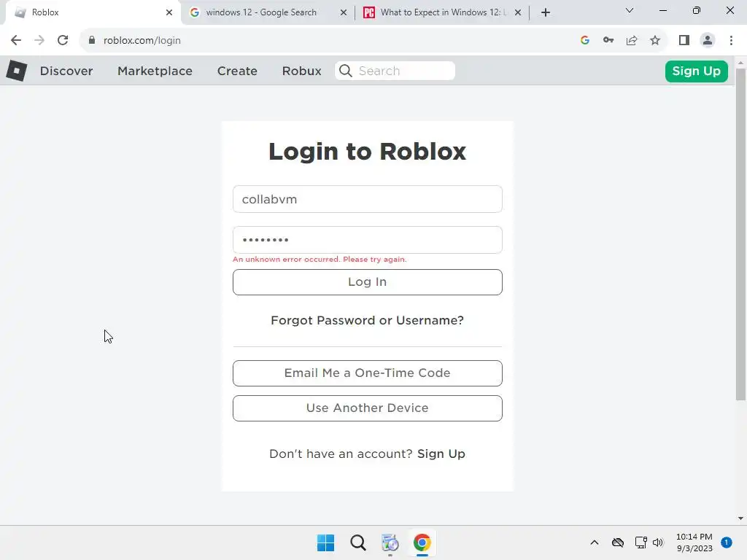Click the Google icon in address bar
747x560 pixels.
[585, 41]
